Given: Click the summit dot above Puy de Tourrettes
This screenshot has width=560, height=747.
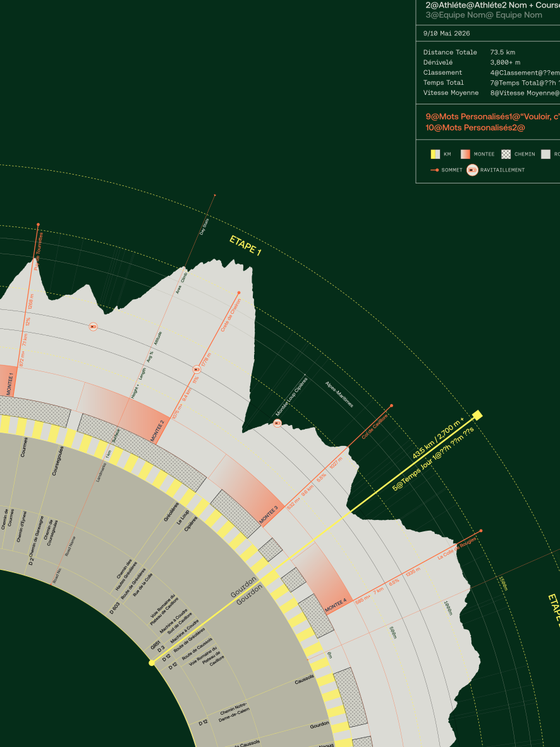Looking at the screenshot, I should (38, 225).
